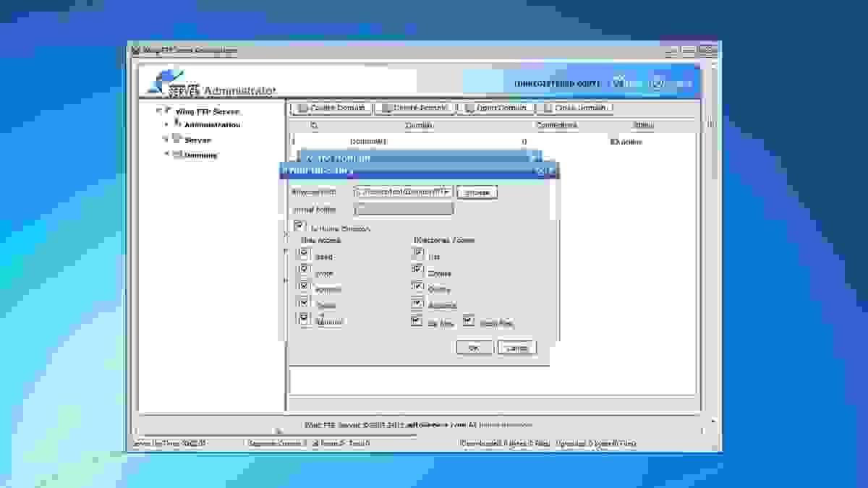Screen dimensions: 868x488
Task: Disable the List directories permission
Action: click(x=417, y=251)
